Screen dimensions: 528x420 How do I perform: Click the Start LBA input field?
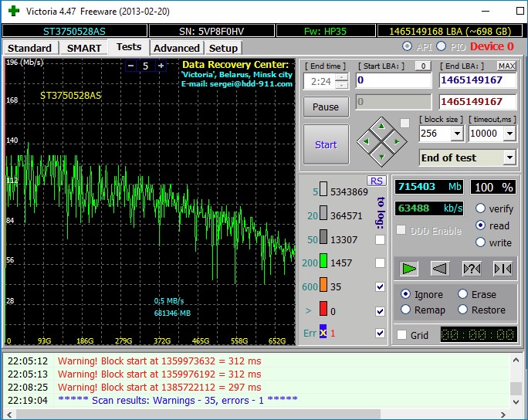click(x=393, y=80)
